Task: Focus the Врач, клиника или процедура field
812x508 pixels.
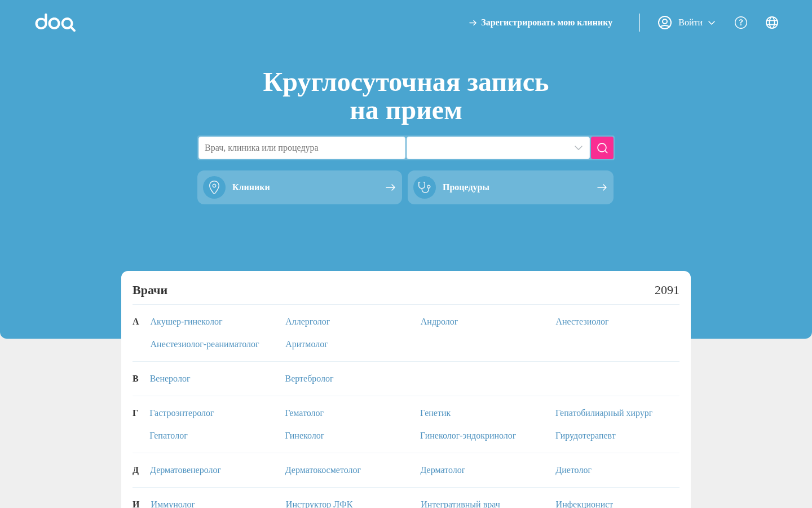Action: tap(302, 148)
